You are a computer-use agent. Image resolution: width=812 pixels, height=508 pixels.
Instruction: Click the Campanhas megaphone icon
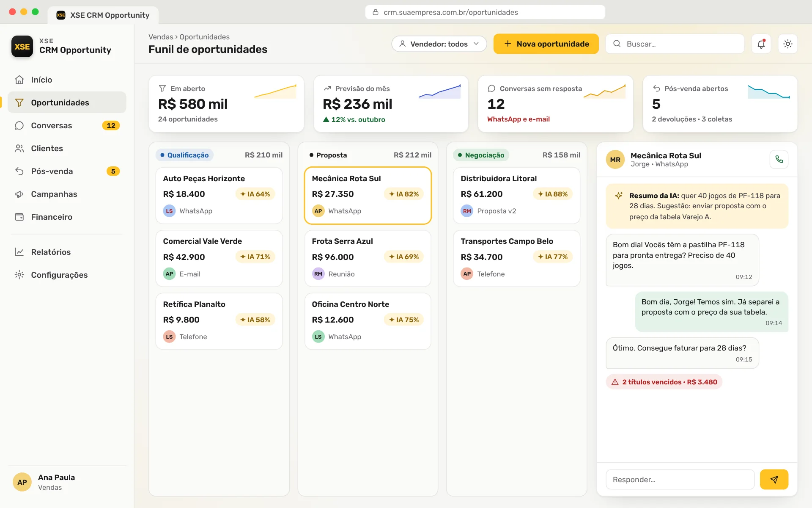point(19,194)
